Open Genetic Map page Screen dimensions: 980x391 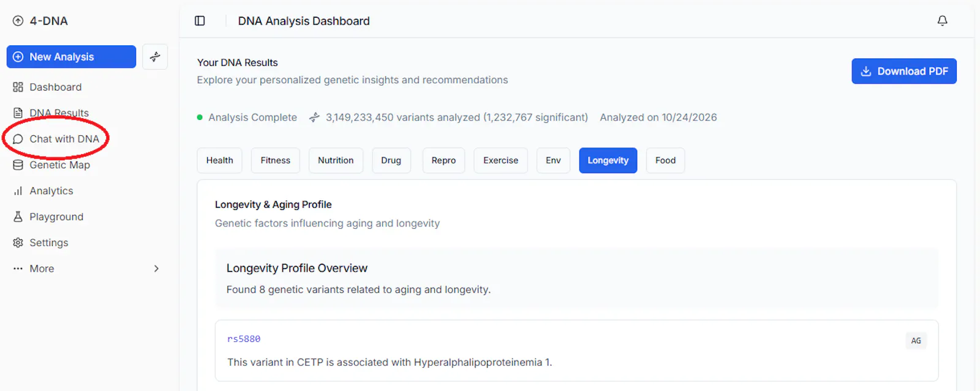(x=60, y=165)
